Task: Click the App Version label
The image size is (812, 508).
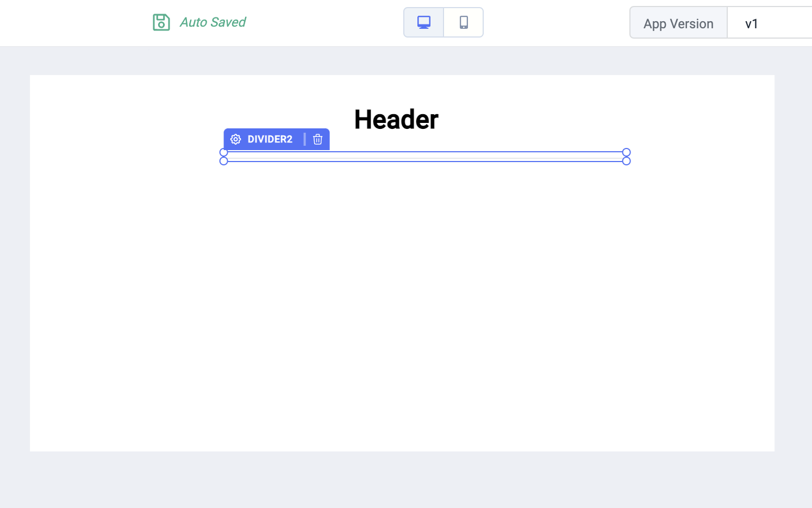Action: tap(678, 23)
